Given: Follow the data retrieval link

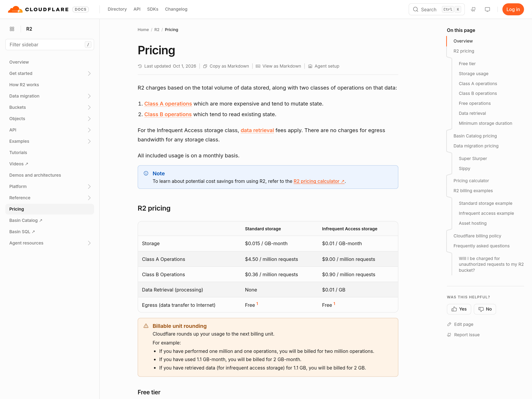Looking at the screenshot, I should point(257,130).
